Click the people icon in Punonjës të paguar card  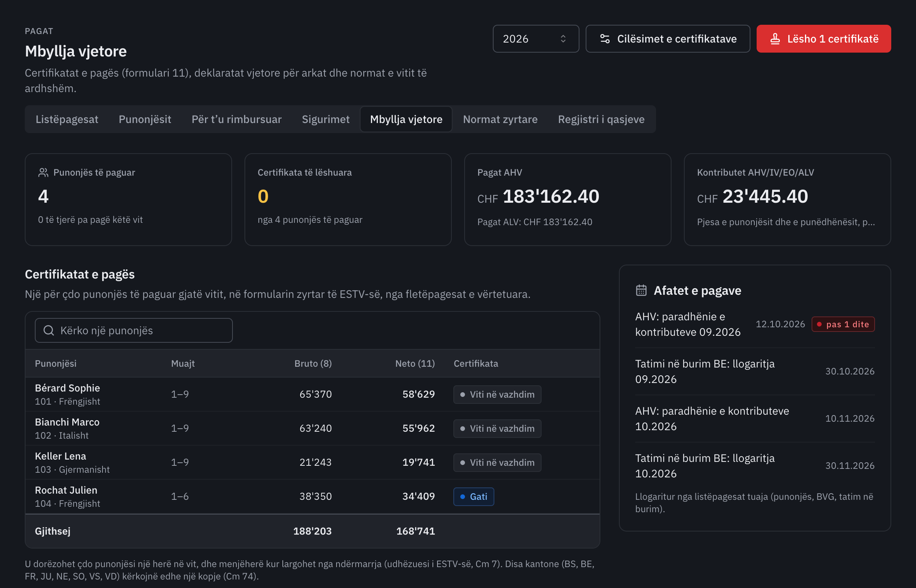[43, 173]
